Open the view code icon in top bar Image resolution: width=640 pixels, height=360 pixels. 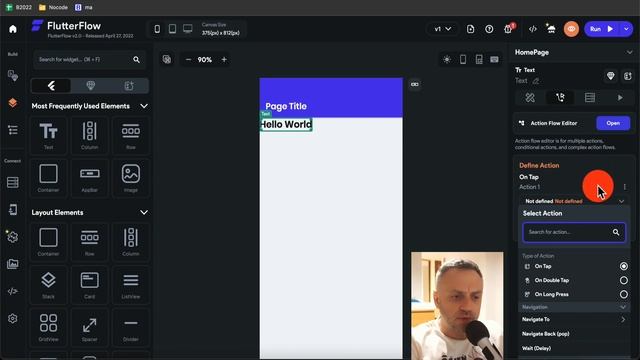click(533, 29)
